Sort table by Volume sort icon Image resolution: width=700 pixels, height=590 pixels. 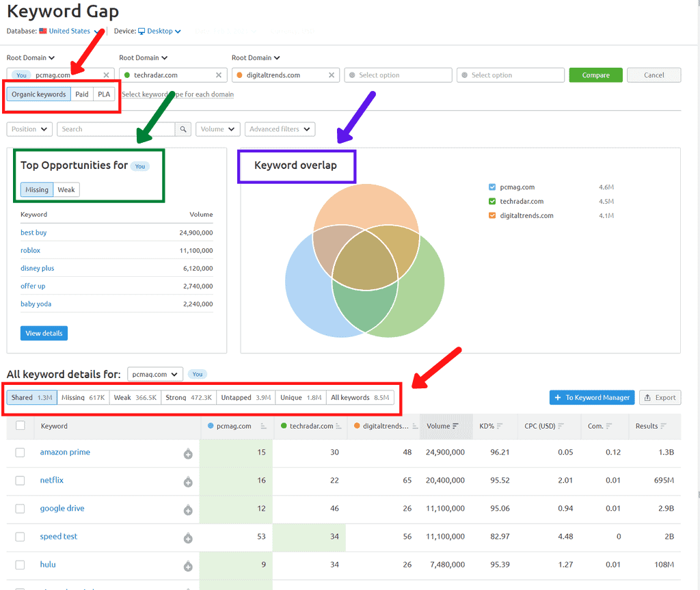pyautogui.click(x=455, y=426)
